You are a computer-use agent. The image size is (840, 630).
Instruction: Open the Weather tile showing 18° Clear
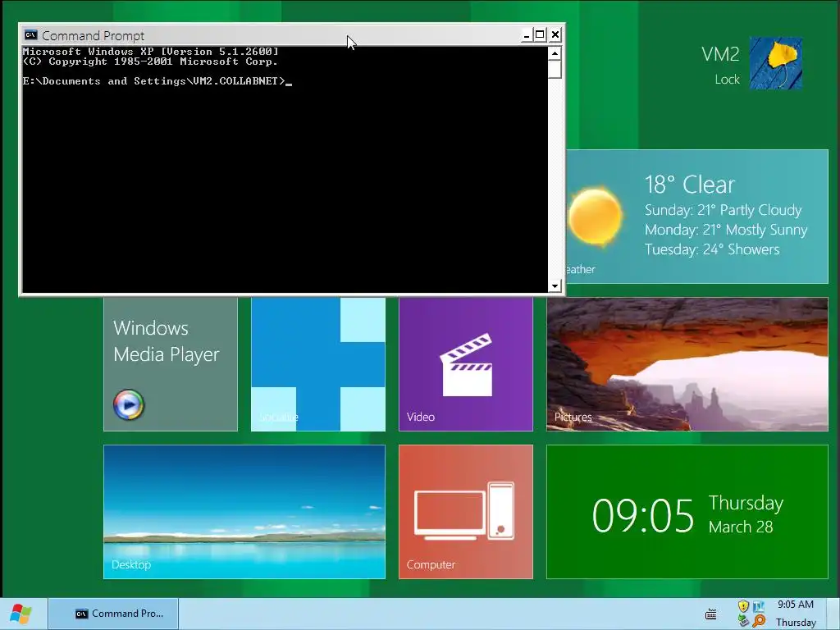697,217
